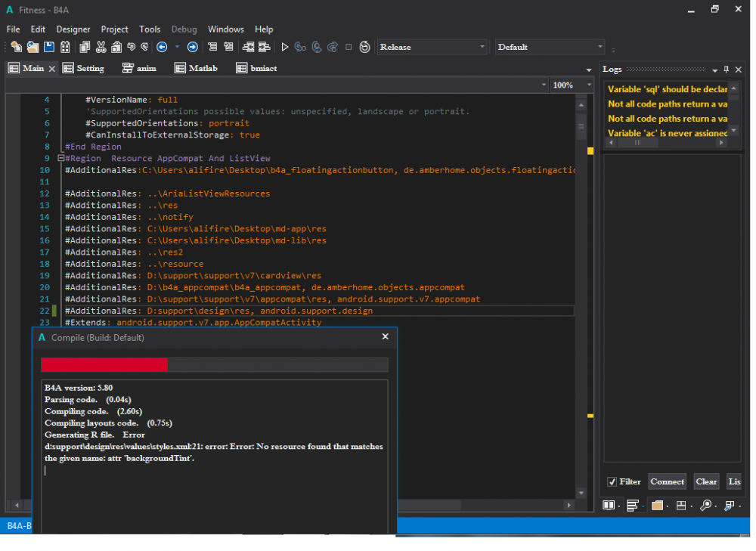The image size is (756, 551).
Task: Click the Navigate Forward arrow icon
Action: (x=193, y=47)
